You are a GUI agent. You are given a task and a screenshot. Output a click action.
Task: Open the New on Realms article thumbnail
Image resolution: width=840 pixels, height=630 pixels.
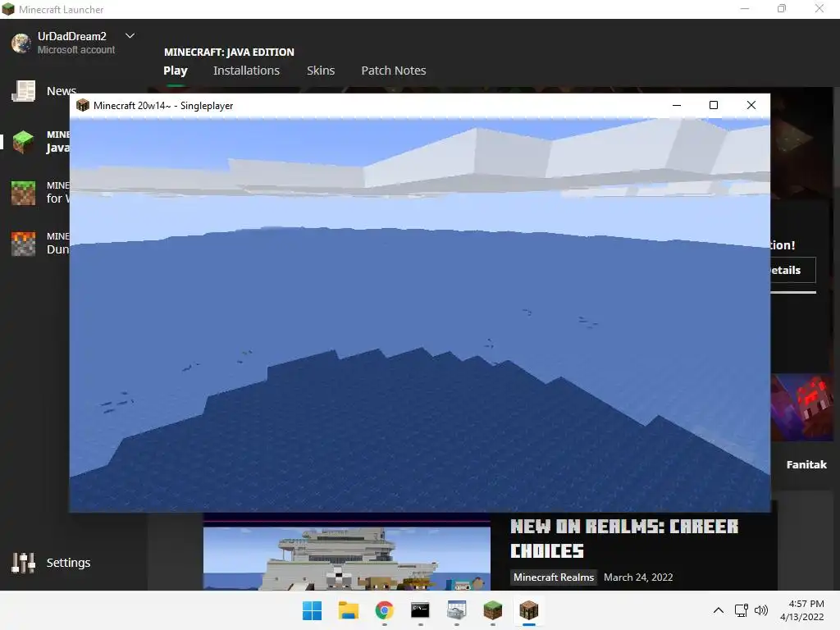pyautogui.click(x=347, y=558)
